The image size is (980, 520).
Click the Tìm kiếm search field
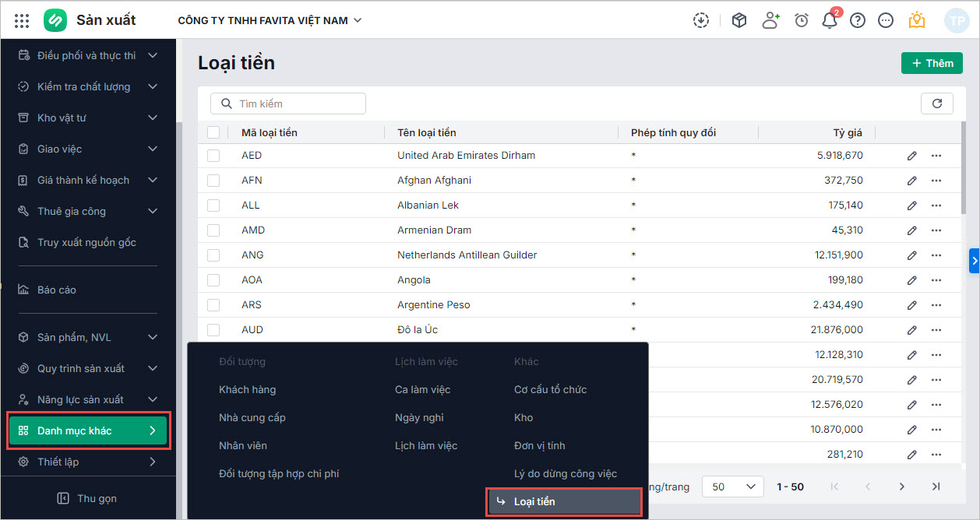point(288,104)
